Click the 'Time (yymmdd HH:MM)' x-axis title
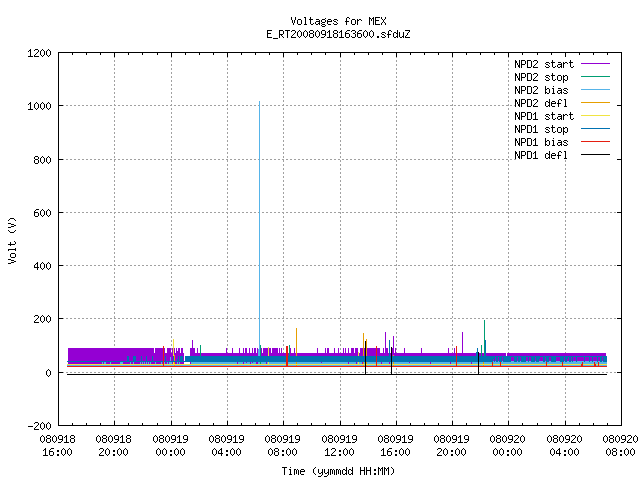This screenshot has height=480, width=640. click(x=338, y=471)
